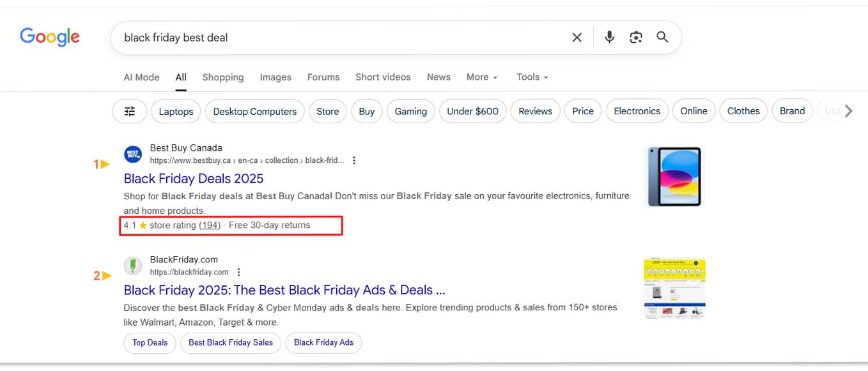Open three-dot menu for Best Buy result
868x371 pixels.
click(354, 160)
